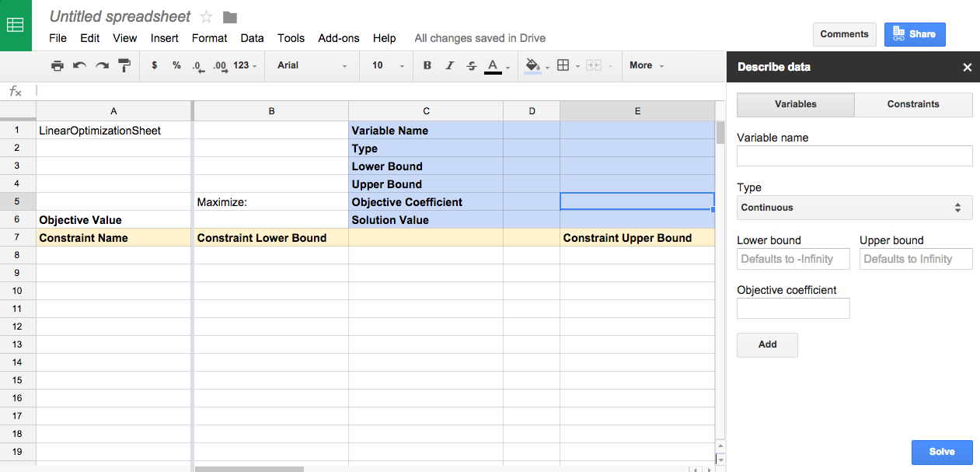
Task: Click the redo arrow icon
Action: (x=102, y=66)
